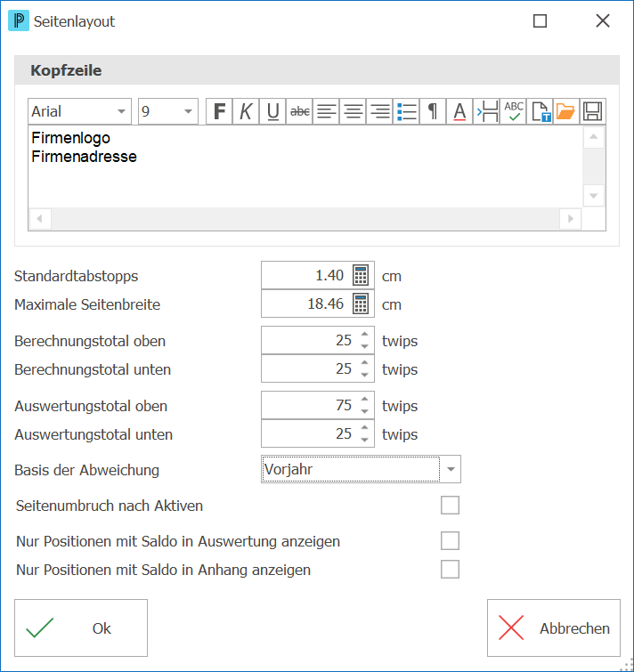The height and width of the screenshot is (672, 634).
Task: Open font color tool
Action: point(459,111)
